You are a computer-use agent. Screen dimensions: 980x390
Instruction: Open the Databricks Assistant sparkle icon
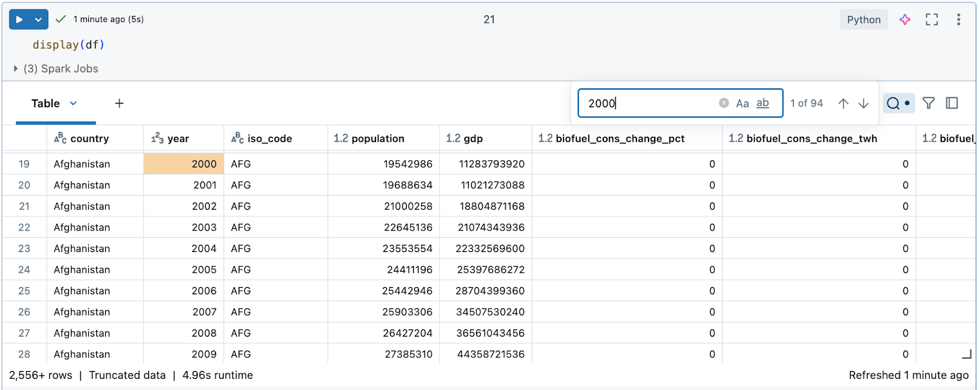pos(905,20)
